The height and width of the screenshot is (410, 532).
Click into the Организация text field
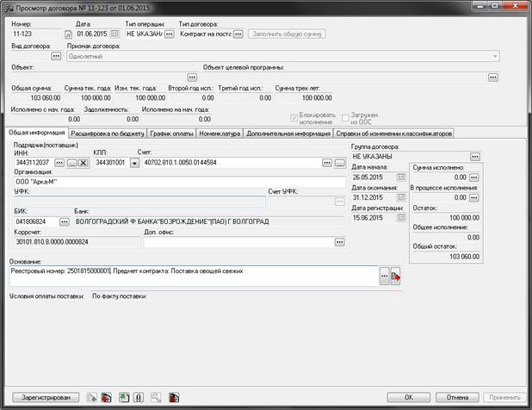coord(172,182)
